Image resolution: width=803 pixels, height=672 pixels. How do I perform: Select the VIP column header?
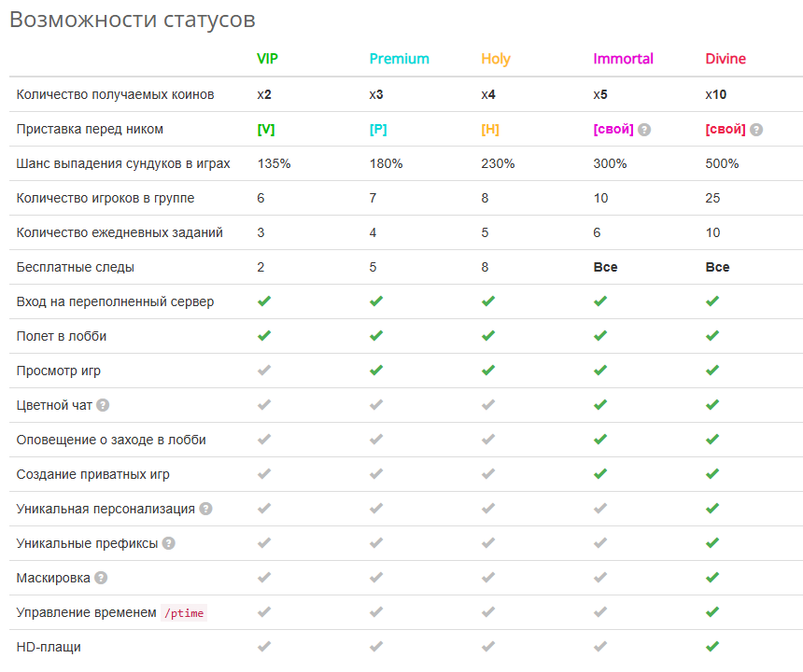coord(267,59)
